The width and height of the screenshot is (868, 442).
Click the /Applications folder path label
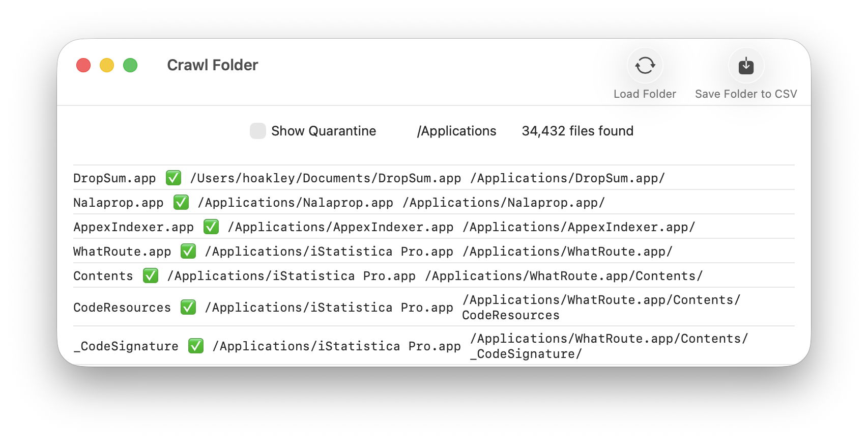[x=456, y=131]
